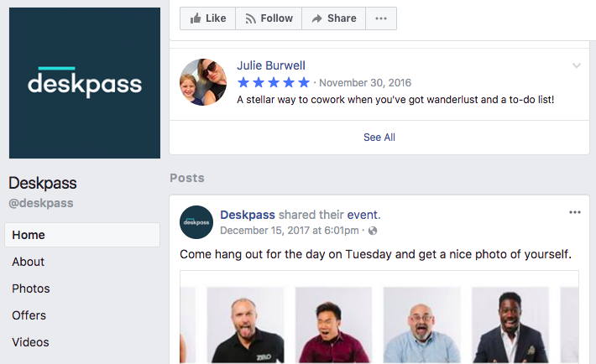
Task: Click the five-star rating on Julie's review
Action: pyautogui.click(x=274, y=82)
